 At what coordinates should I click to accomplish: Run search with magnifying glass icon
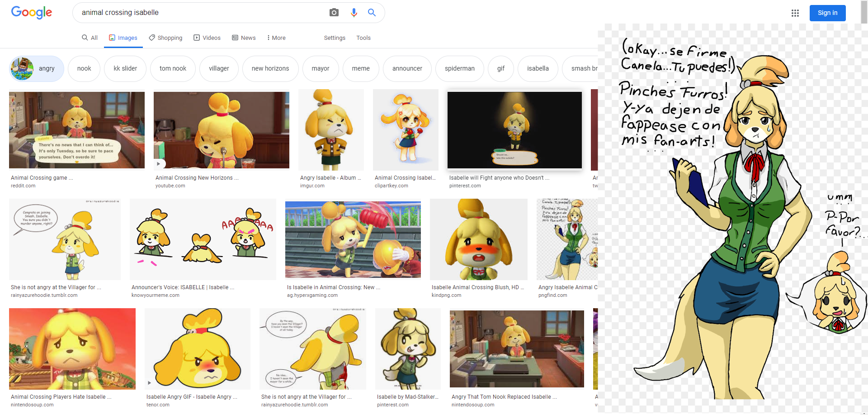(372, 13)
